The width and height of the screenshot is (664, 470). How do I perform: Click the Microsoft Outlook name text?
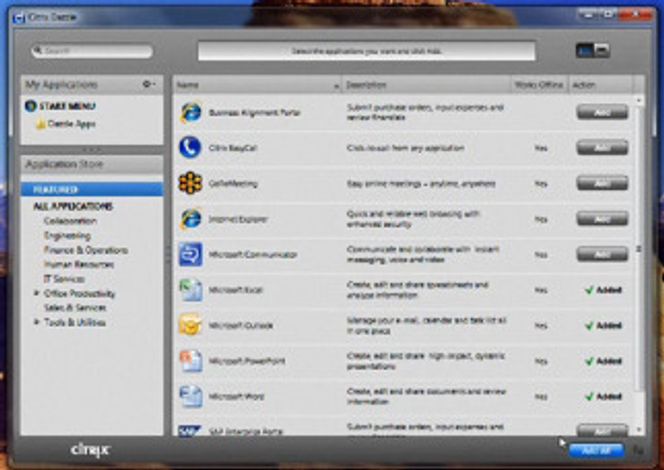pos(241,326)
